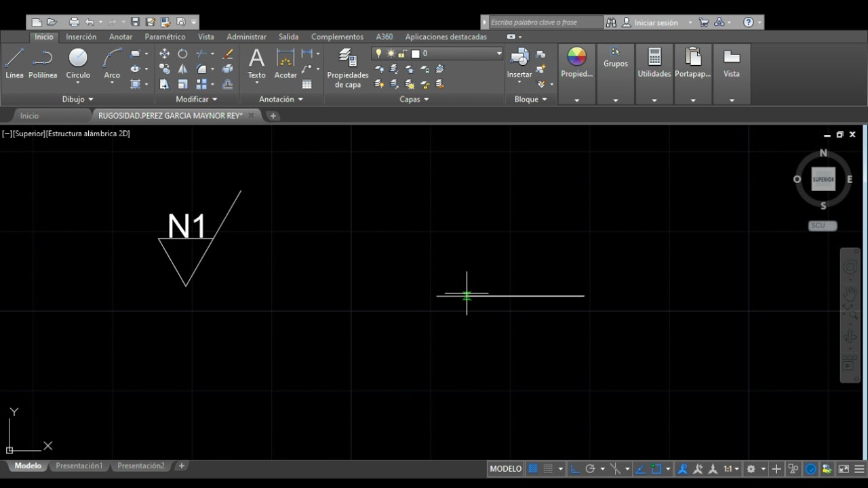The height and width of the screenshot is (488, 868).
Task: Toggle Ortho mode in status bar
Action: (575, 468)
